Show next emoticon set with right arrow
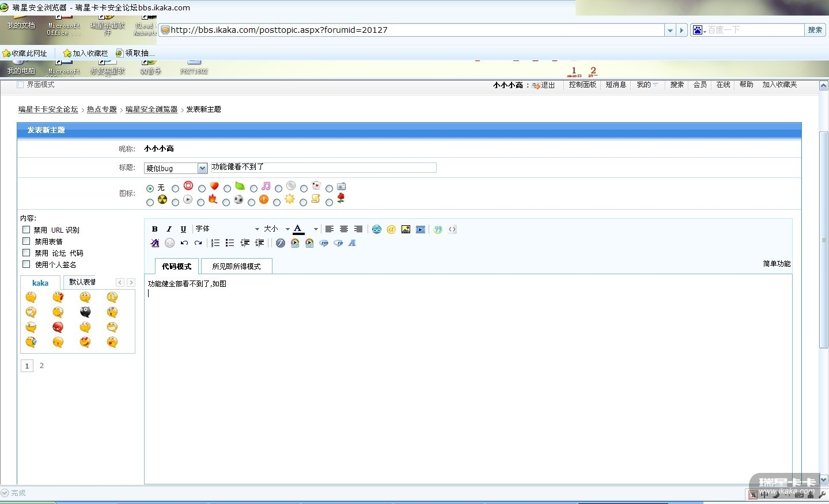This screenshot has width=829, height=504. click(x=131, y=282)
